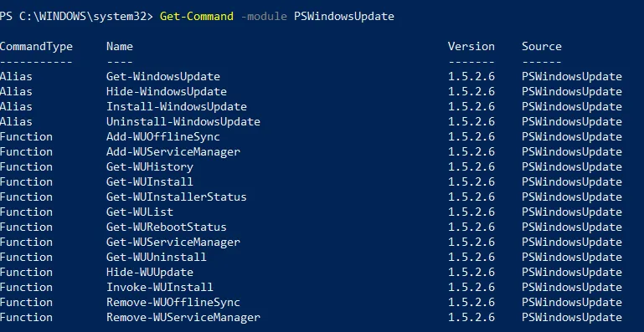Click the Get-WUList entry
Screen dimensions: 644x332
140,212
